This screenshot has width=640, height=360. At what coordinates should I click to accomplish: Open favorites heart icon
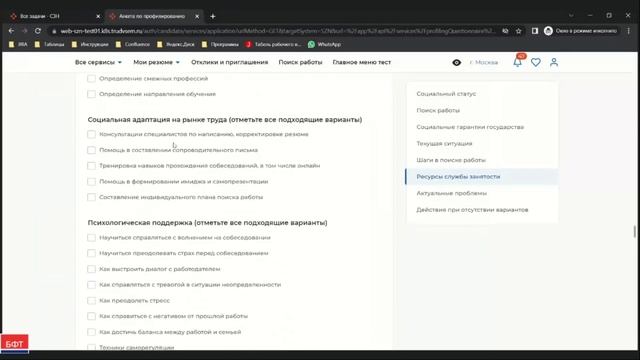[x=536, y=62]
